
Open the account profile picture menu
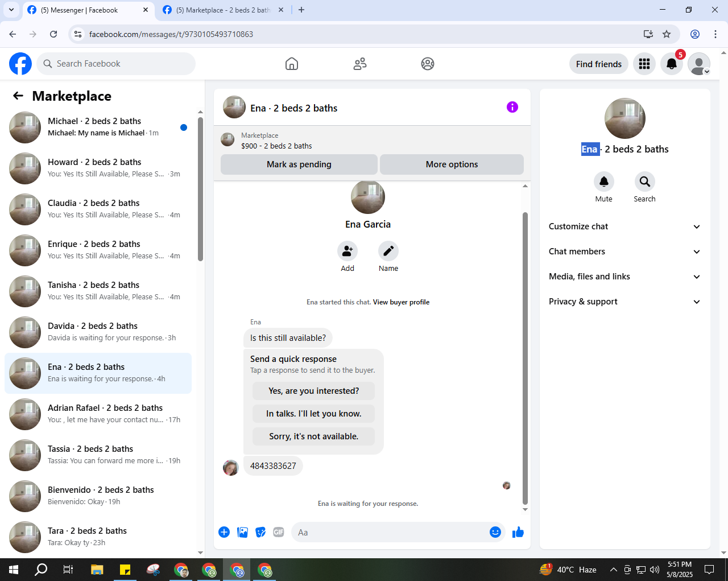pos(699,64)
